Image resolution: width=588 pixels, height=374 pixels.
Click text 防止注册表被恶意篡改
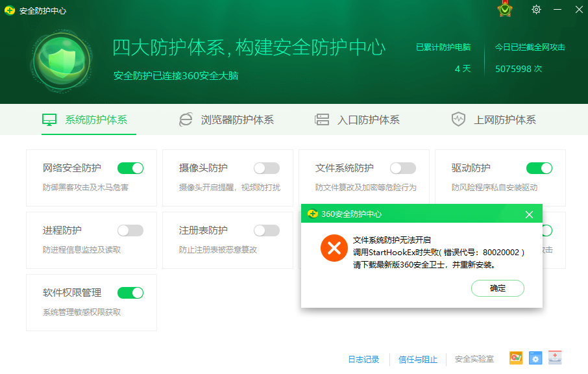218,250
